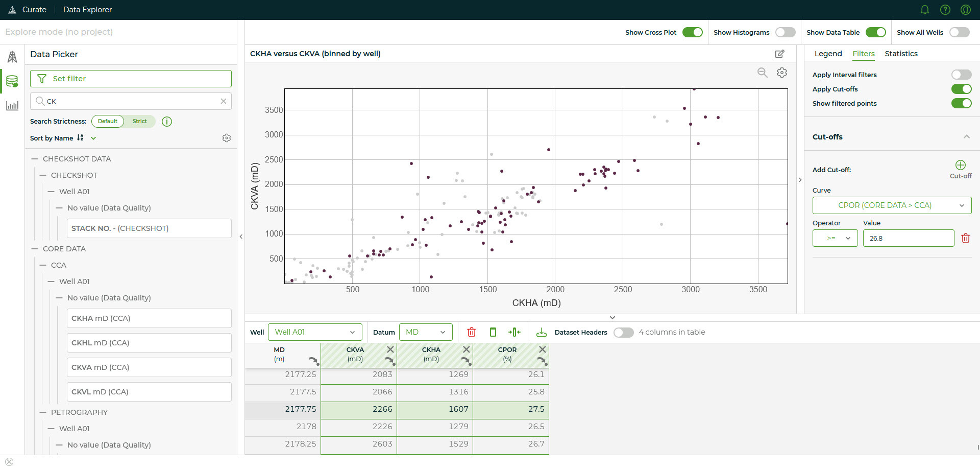The width and height of the screenshot is (980, 469).
Task: Enable Apply Interval filters toggle
Action: 961,75
